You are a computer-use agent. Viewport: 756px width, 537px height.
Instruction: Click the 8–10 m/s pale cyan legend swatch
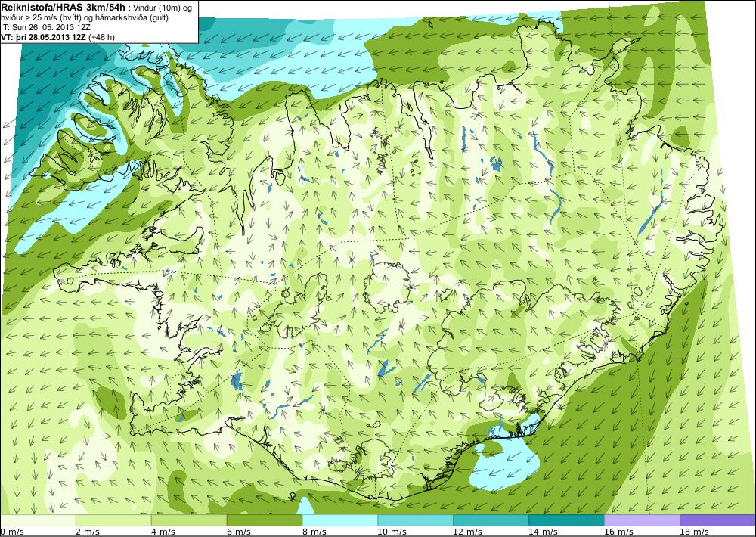pyautogui.click(x=340, y=520)
